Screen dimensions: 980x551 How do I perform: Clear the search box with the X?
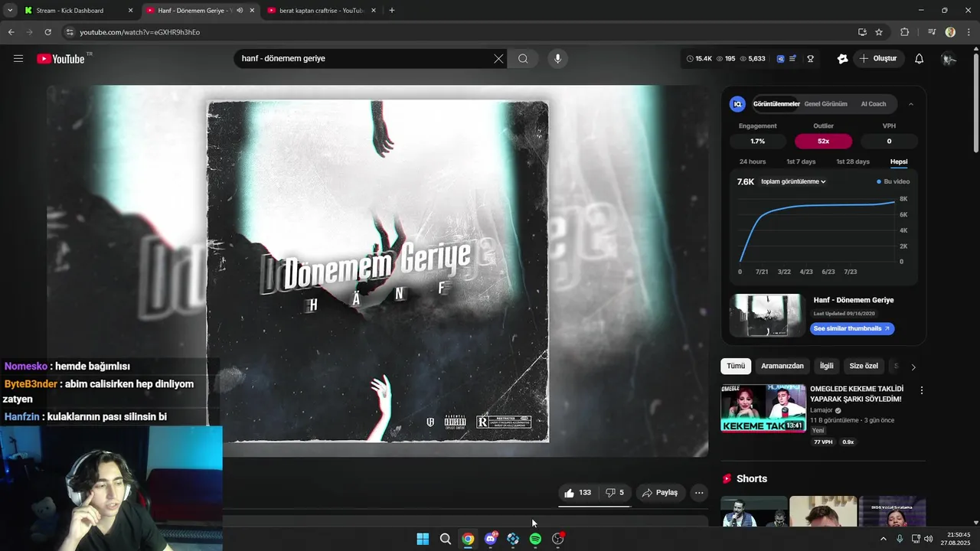498,59
